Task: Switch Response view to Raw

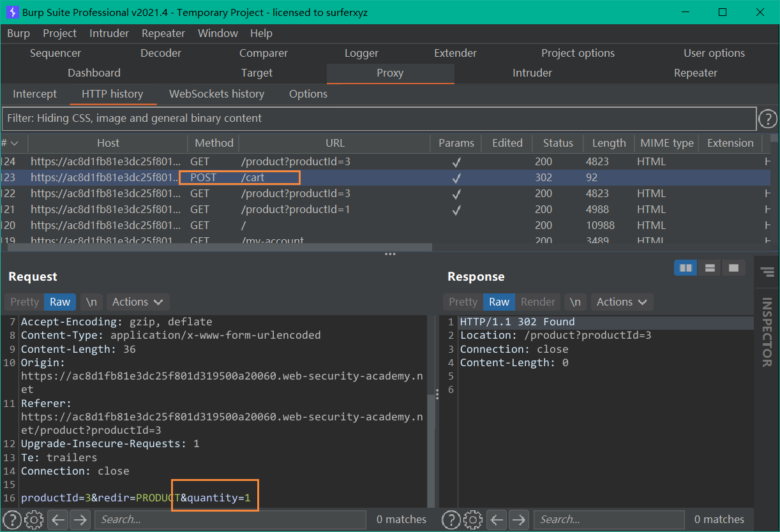Action: [499, 302]
